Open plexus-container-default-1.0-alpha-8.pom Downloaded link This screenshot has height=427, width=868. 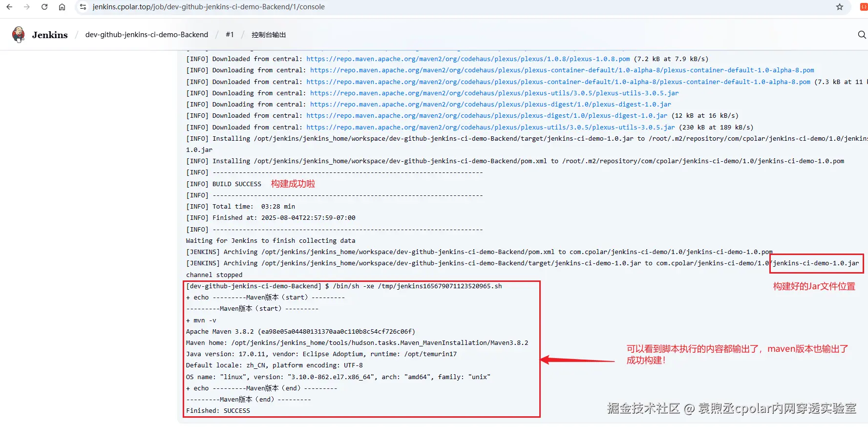558,82
